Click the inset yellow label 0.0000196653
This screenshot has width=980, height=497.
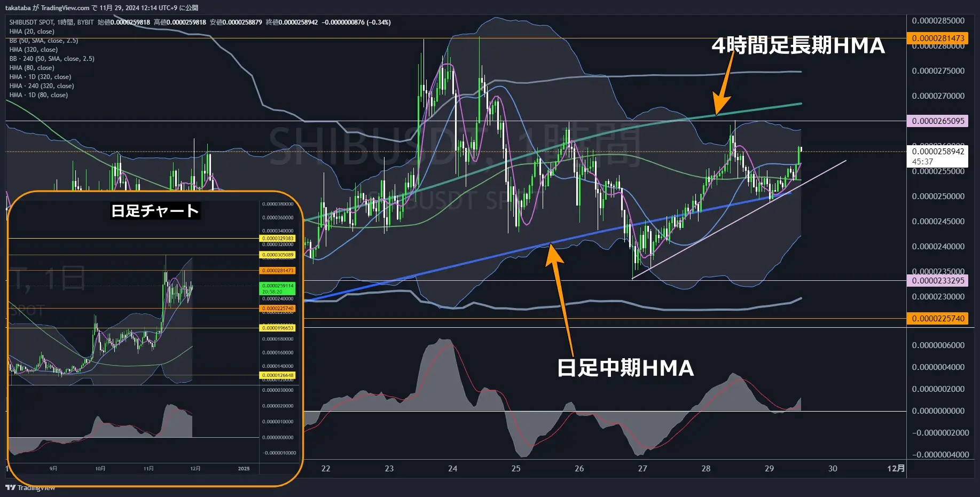click(x=278, y=328)
